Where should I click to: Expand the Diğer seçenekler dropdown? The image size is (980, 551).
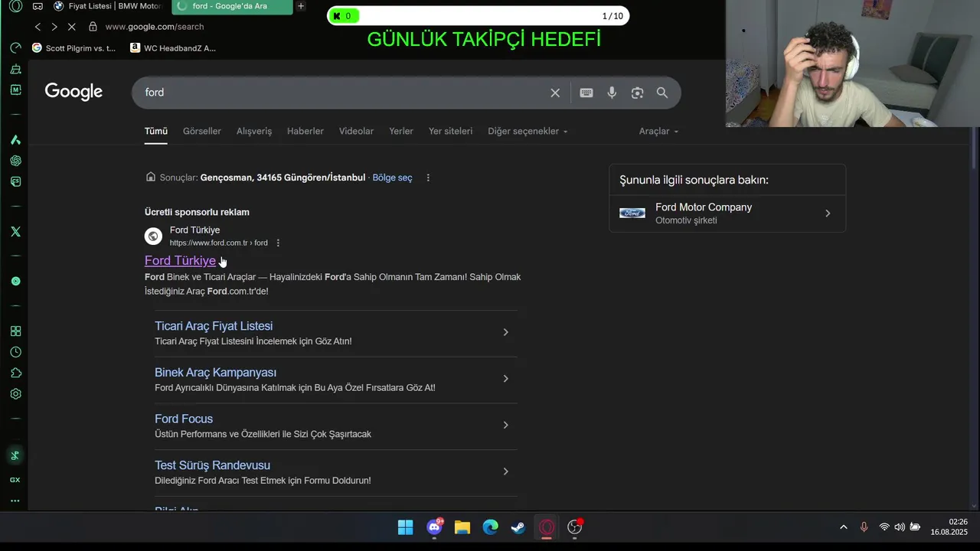(x=528, y=131)
